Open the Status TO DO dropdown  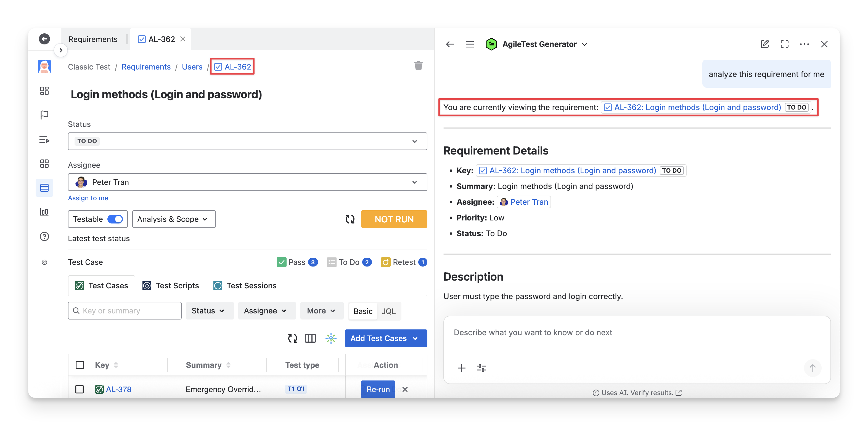(247, 141)
